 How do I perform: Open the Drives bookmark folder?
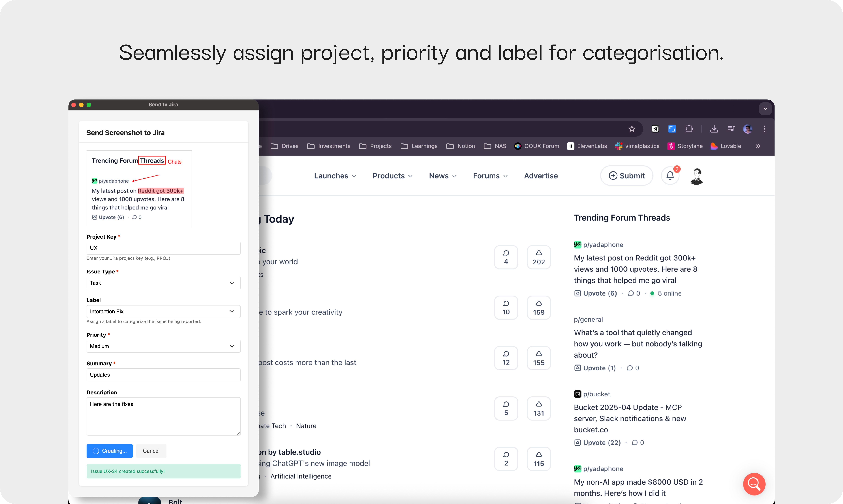tap(284, 146)
